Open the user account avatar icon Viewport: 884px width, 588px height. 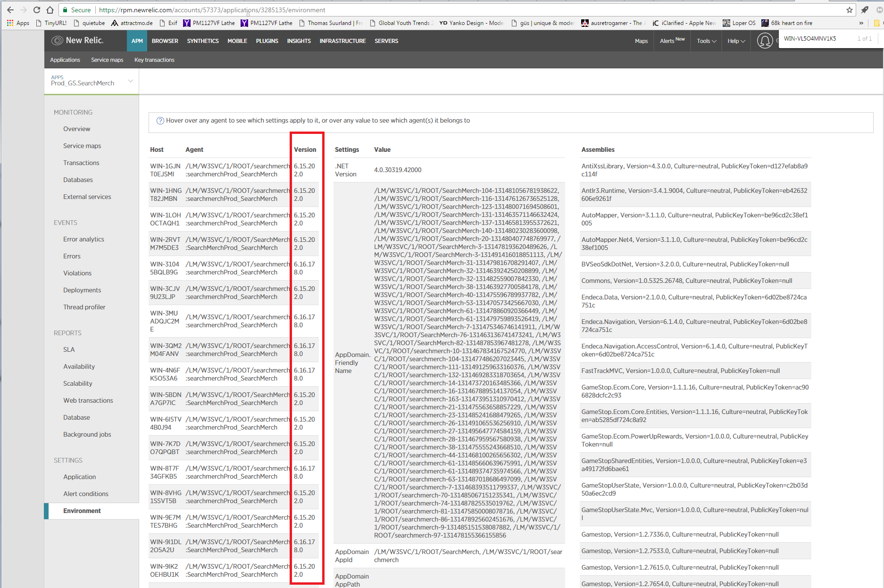[x=765, y=41]
